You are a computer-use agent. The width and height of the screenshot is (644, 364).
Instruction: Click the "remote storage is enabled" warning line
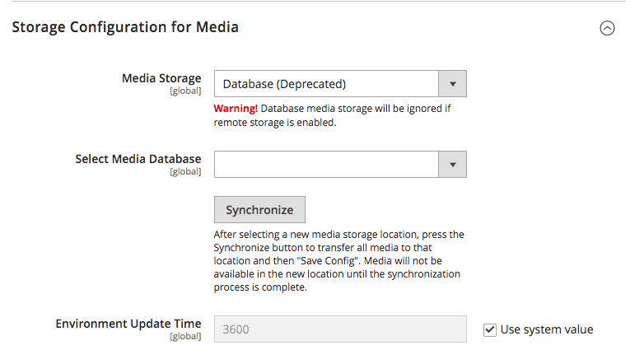point(275,122)
